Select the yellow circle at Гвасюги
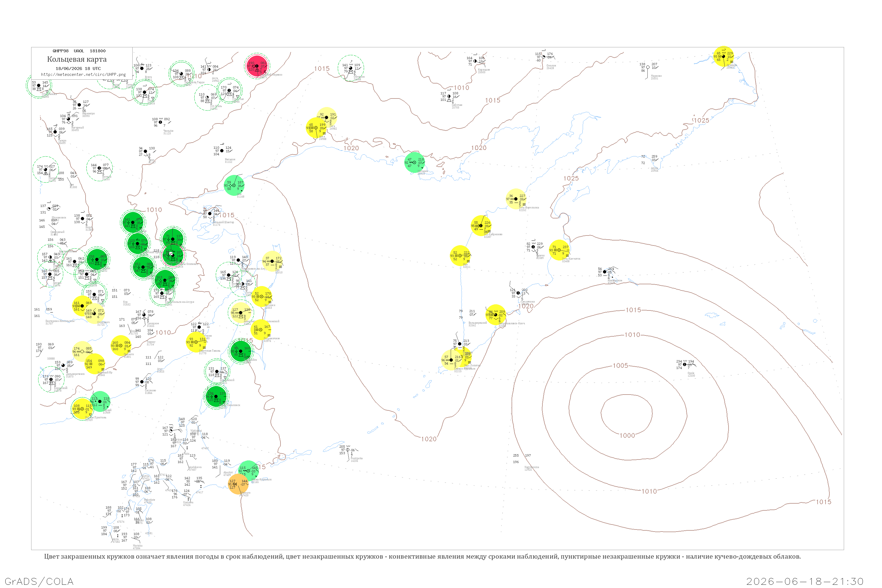This screenshot has height=588, width=882. 121,346
